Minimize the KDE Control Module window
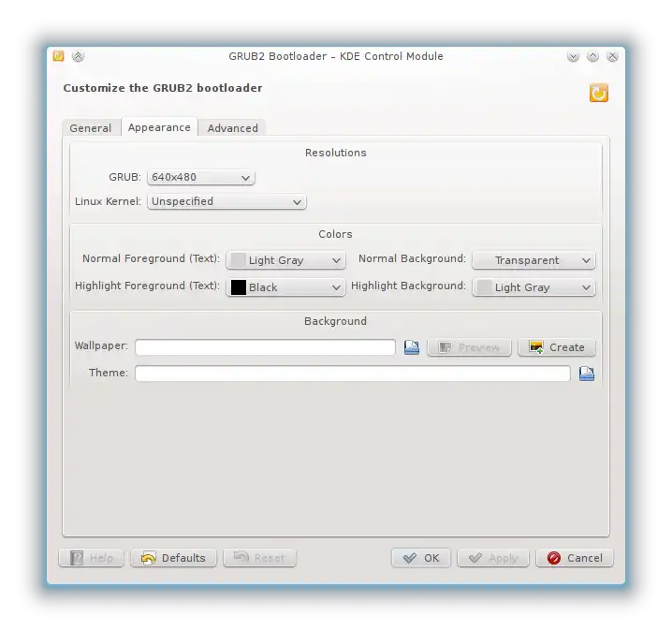 (573, 56)
